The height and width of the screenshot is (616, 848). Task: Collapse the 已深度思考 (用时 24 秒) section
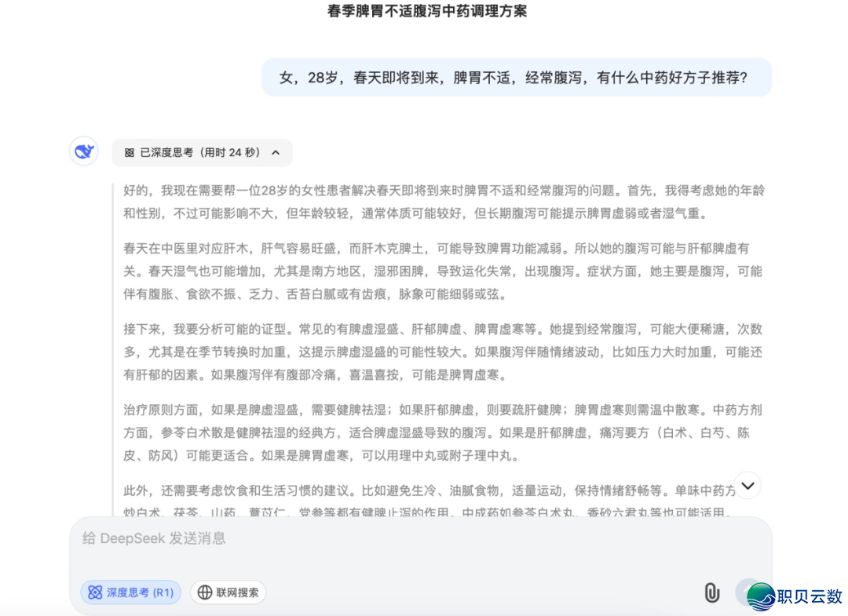203,152
